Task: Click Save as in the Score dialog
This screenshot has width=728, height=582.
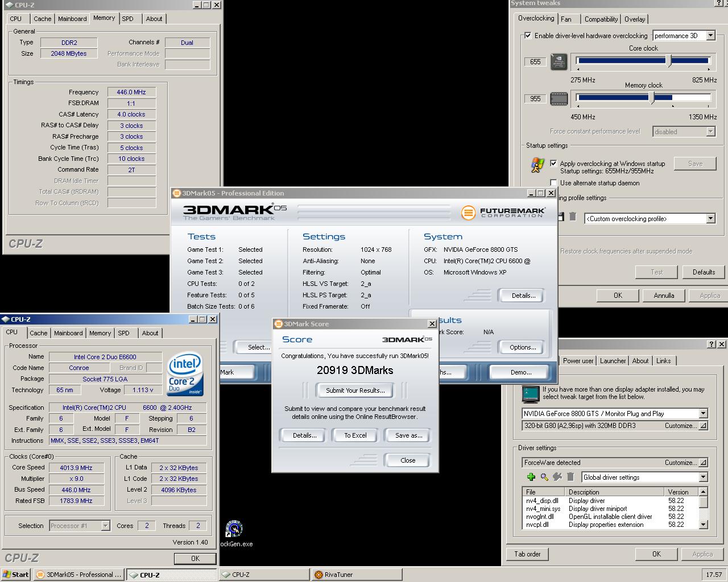Action: click(408, 435)
